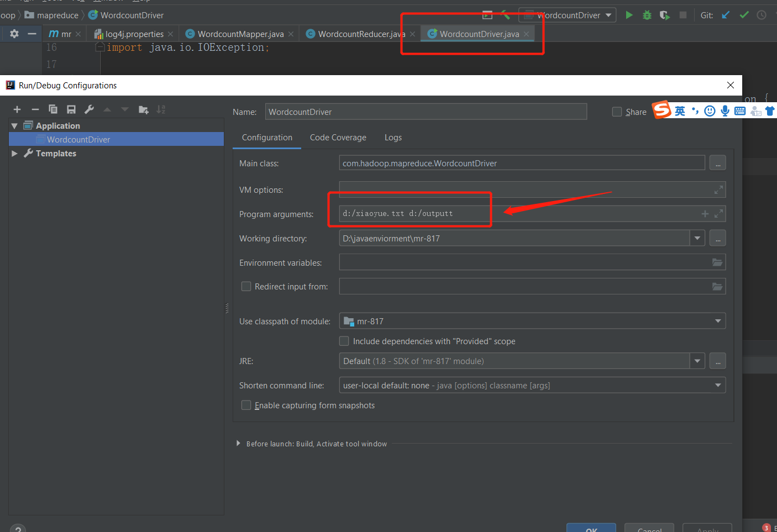777x532 pixels.
Task: Click Sogou microphone voice icon
Action: pos(725,111)
